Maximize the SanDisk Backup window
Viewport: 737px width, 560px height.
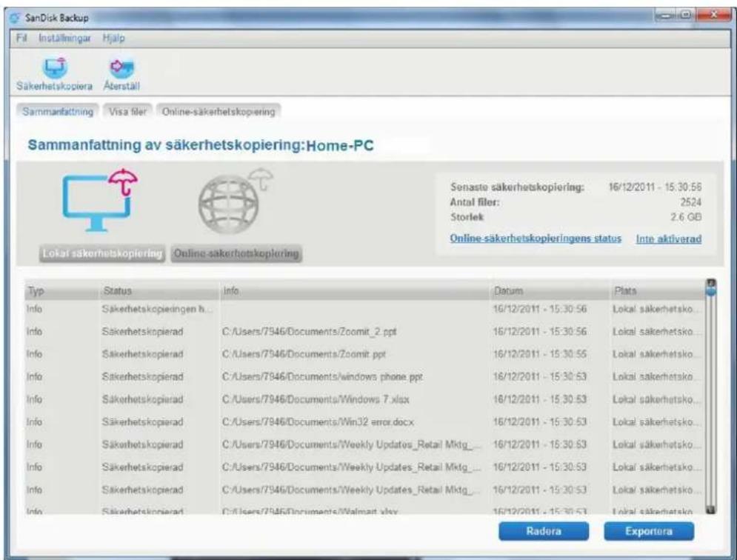[686, 15]
